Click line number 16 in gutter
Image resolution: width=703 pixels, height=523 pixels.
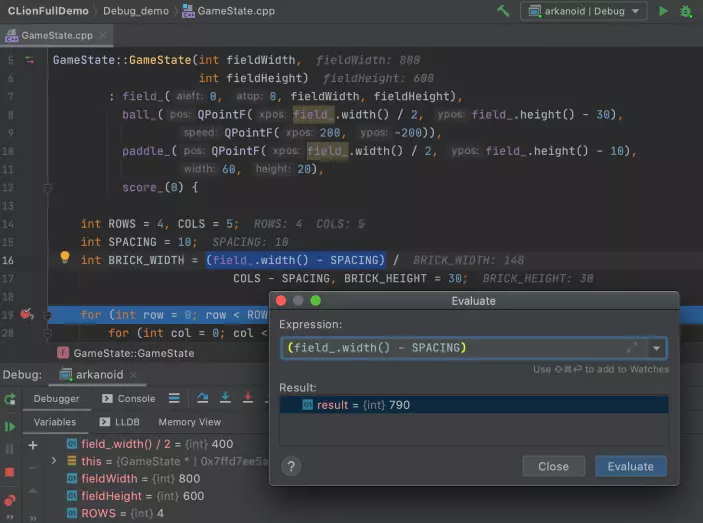(x=8, y=260)
